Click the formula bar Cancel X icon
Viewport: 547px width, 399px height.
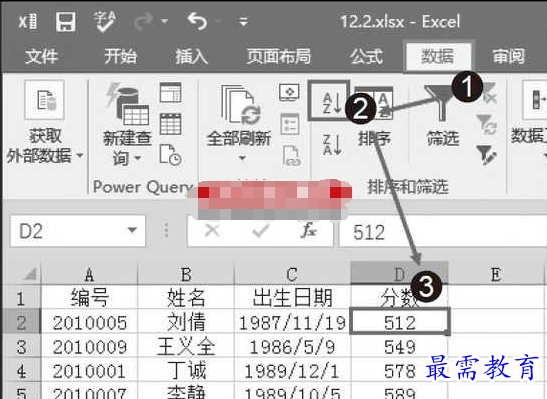212,231
